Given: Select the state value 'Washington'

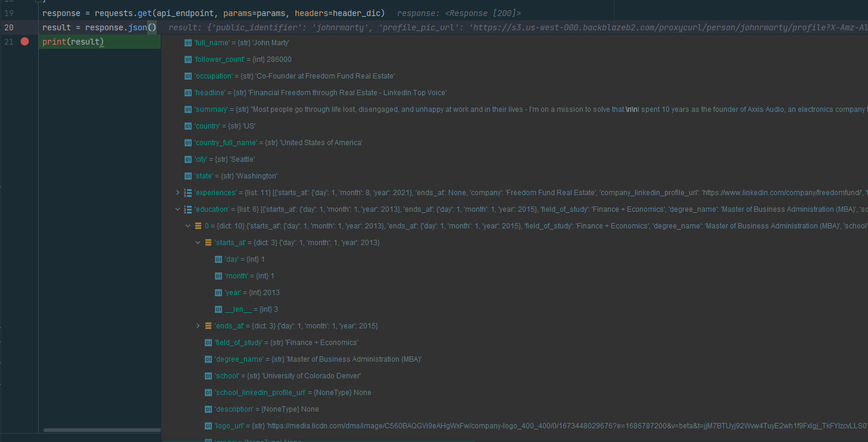Looking at the screenshot, I should 257,176.
